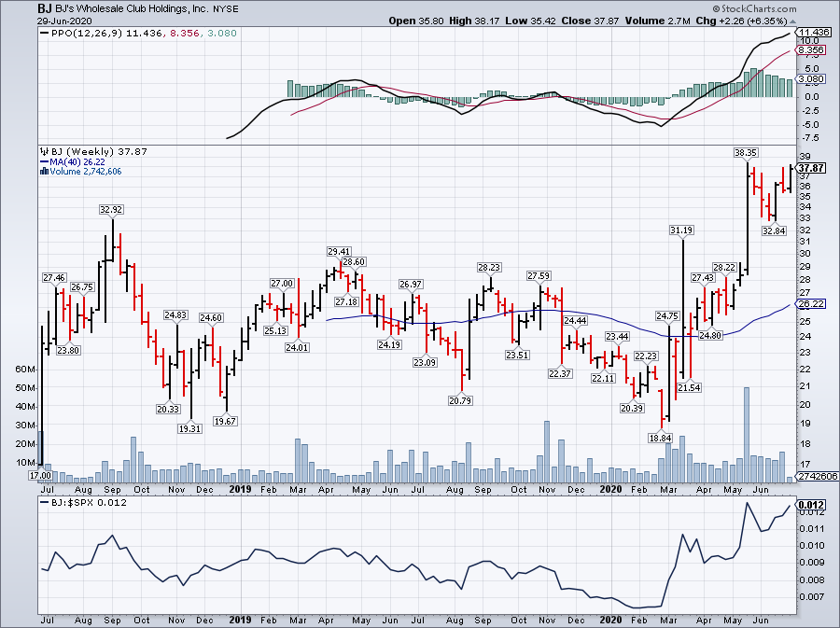Click the 11.436 tag on PPO right axis
This screenshot has height=628, width=840.
point(814,32)
